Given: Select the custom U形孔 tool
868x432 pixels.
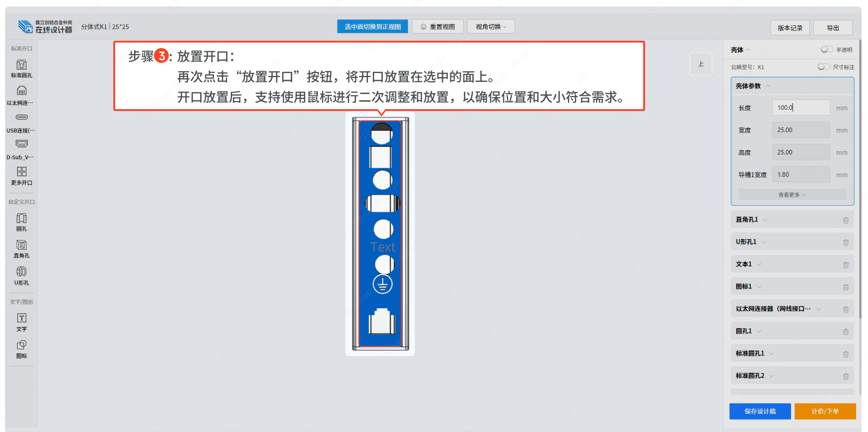Looking at the screenshot, I should 21,276.
